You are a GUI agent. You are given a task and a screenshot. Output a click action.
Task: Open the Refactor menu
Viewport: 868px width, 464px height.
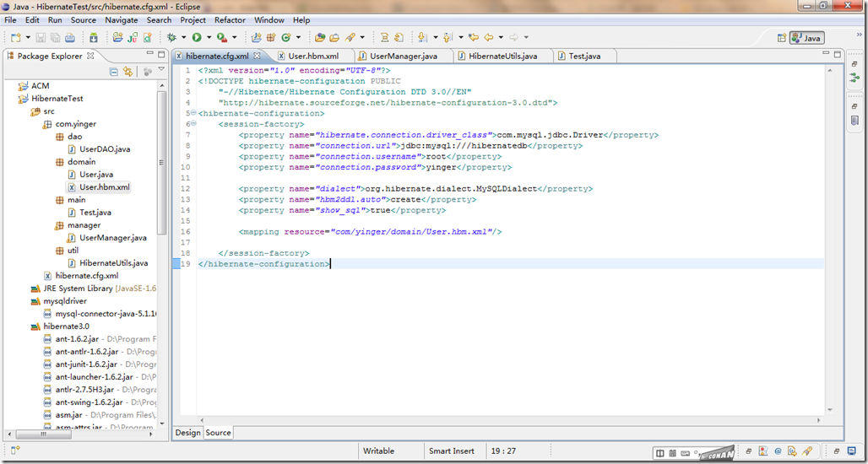pyautogui.click(x=230, y=20)
